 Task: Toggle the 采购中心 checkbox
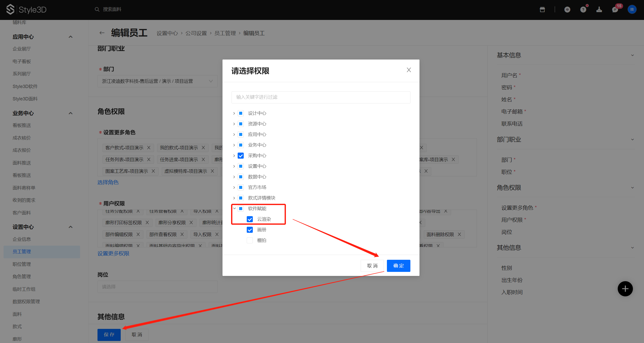(x=241, y=156)
